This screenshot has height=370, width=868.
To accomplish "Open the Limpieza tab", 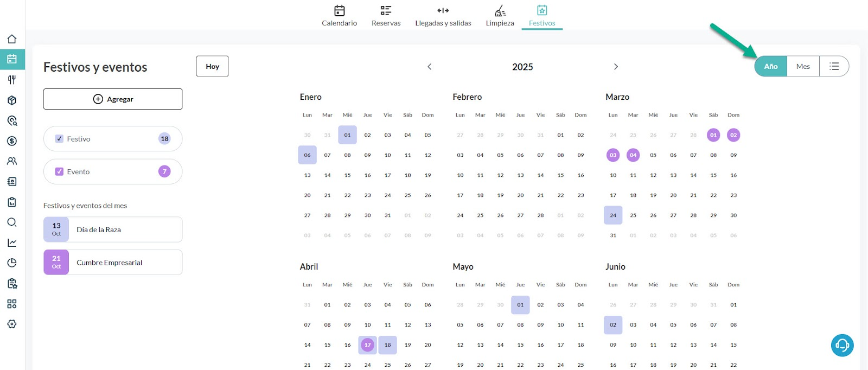I will pos(500,16).
